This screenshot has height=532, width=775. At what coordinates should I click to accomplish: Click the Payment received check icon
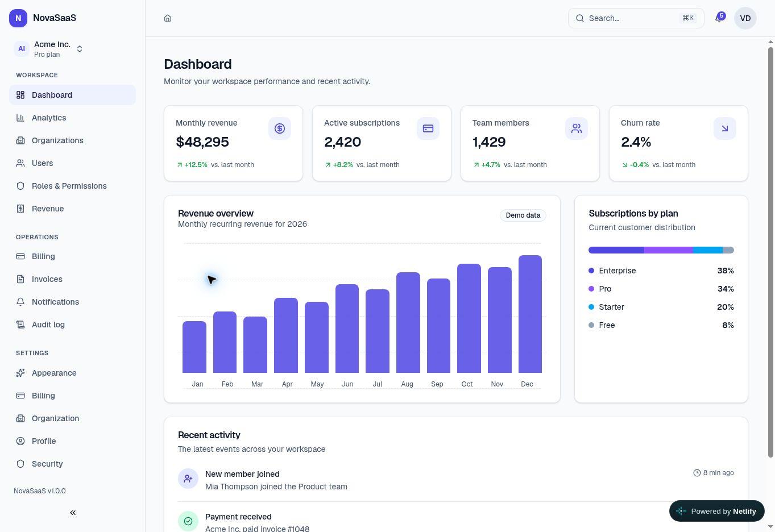(x=188, y=521)
